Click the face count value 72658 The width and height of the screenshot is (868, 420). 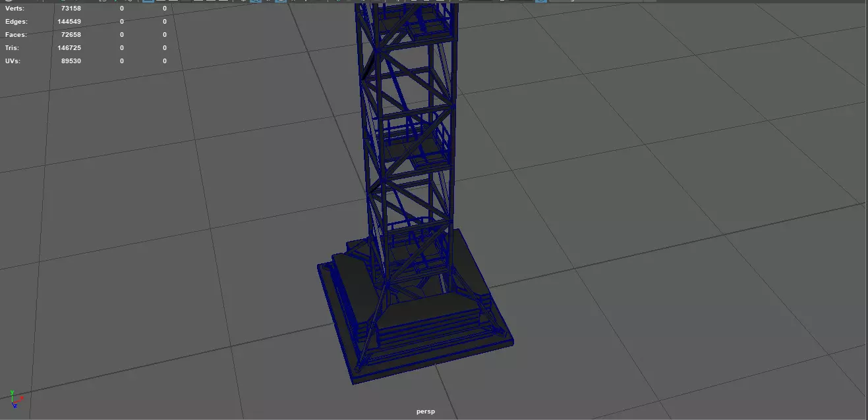71,35
